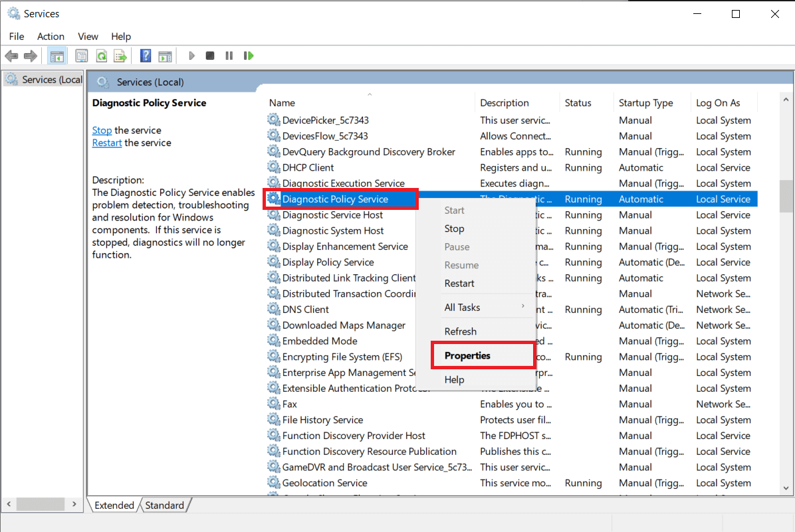Screen dimensions: 795x532
Task: Click the Restart the service link
Action: (107, 143)
